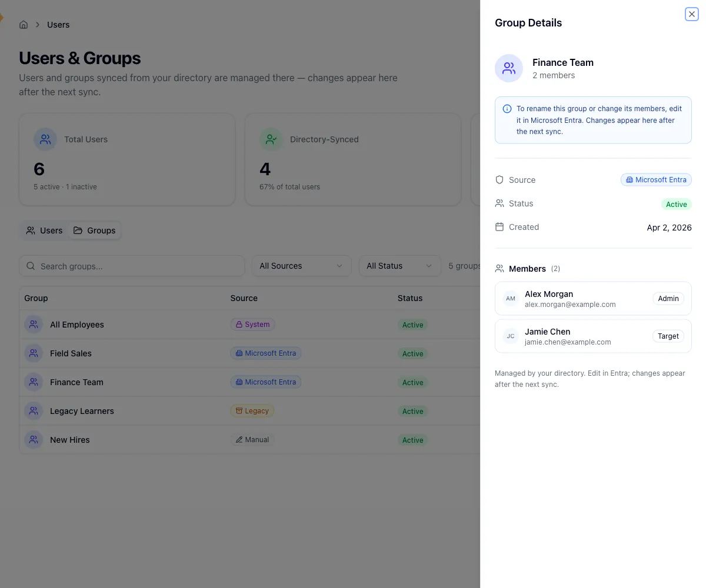Click the Status column header

[410, 298]
